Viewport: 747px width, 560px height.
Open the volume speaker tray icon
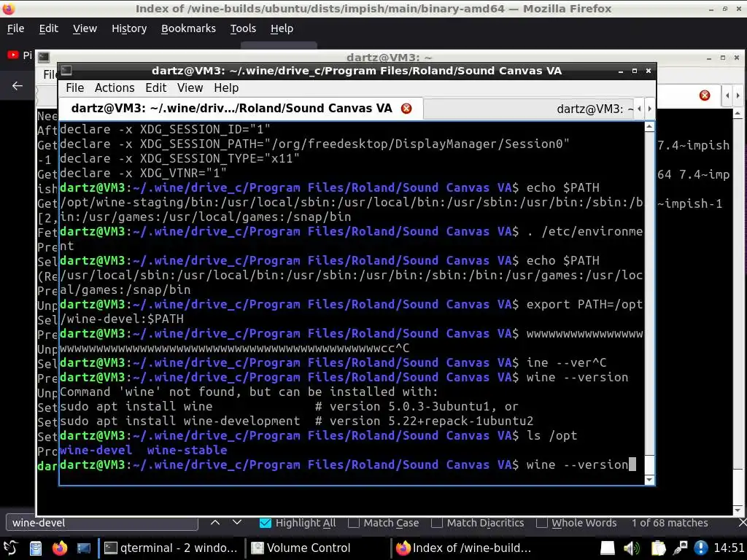[632, 548]
